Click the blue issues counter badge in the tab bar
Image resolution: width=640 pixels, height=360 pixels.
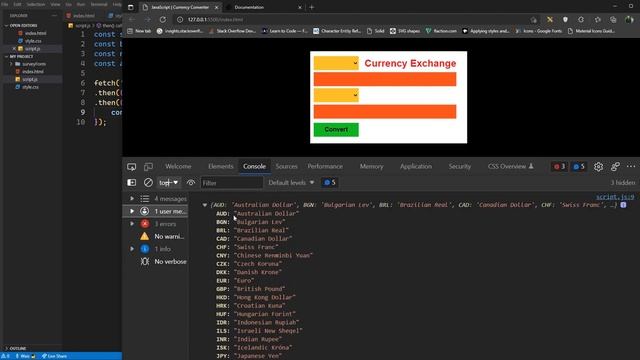[x=579, y=167]
